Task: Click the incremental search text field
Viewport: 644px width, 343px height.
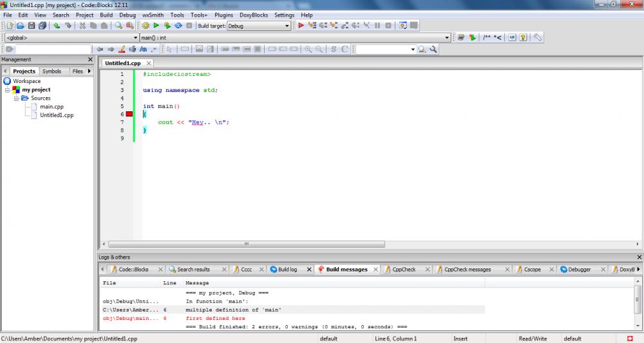Action: point(53,50)
